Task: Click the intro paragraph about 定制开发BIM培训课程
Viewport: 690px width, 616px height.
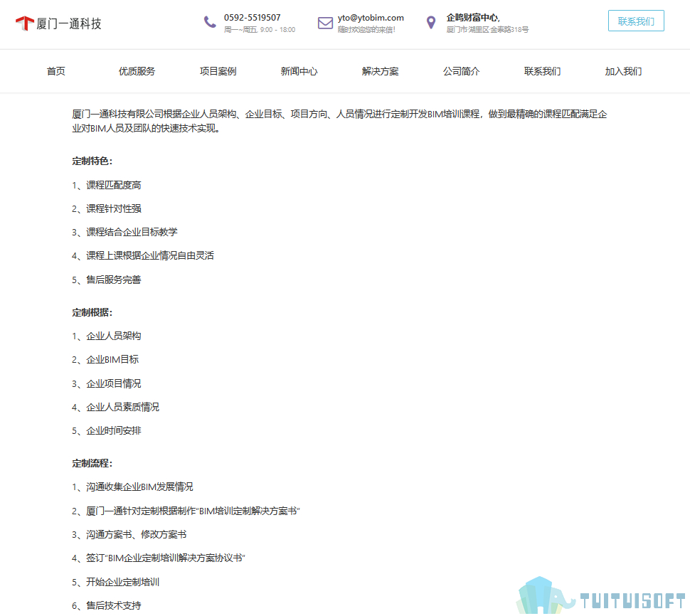Action: [339, 121]
